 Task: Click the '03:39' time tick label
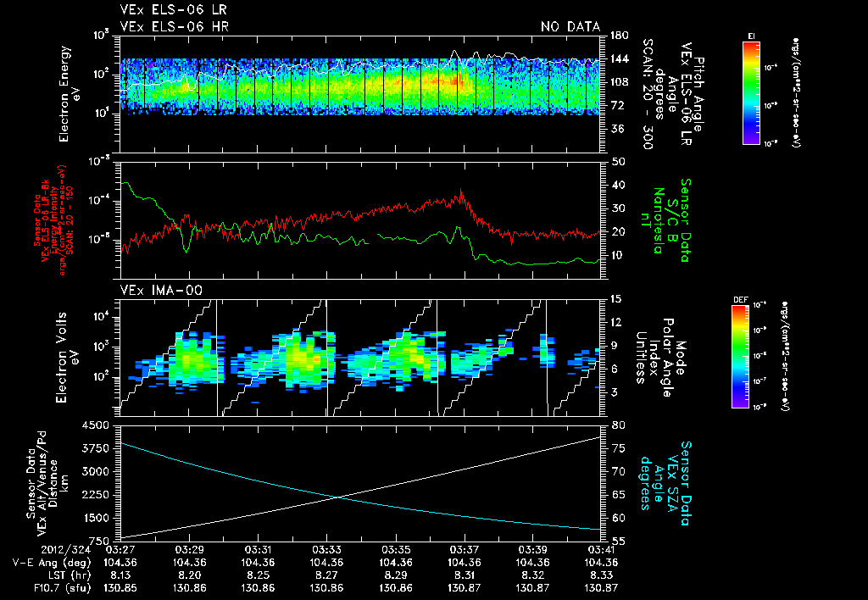pyautogui.click(x=532, y=550)
